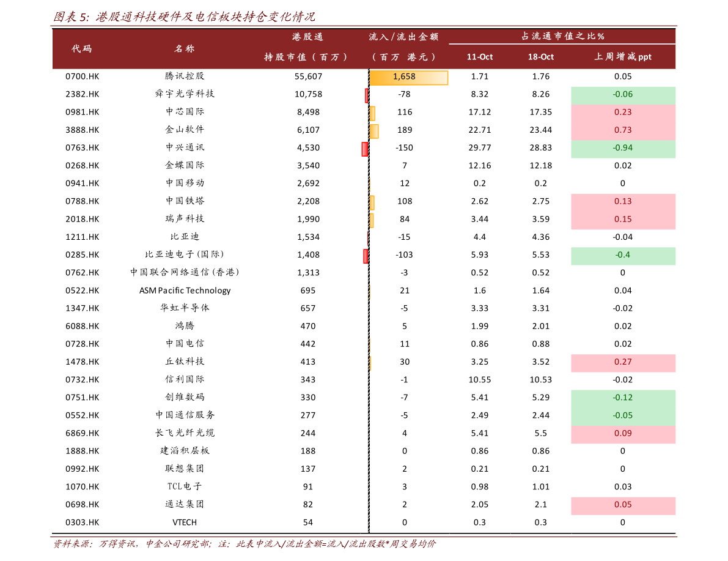This screenshot has height=561, width=728.
Task: Click the 11-Oct column header
Action: click(x=480, y=57)
